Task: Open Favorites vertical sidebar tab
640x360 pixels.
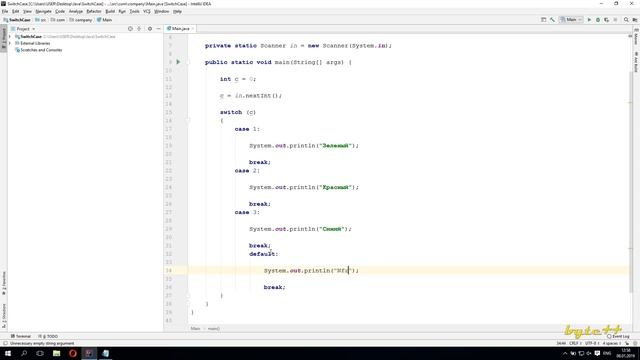Action: tap(4, 283)
